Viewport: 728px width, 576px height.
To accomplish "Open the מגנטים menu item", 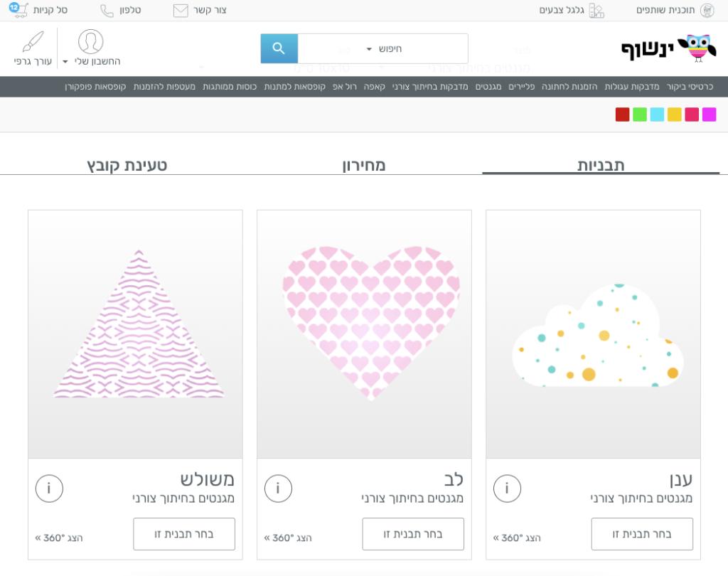I will point(488,87).
